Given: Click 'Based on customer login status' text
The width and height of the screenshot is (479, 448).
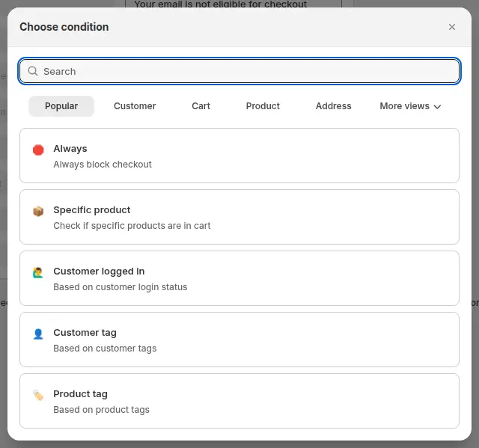Looking at the screenshot, I should coord(120,287).
